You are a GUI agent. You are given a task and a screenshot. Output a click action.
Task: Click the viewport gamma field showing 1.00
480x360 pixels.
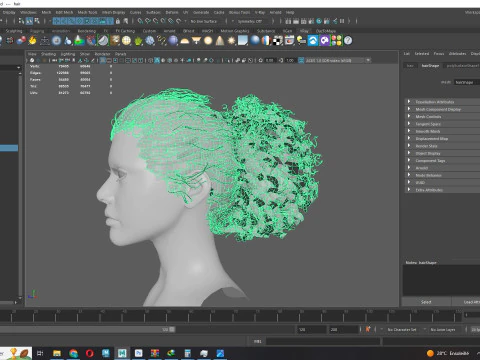[x=290, y=60]
